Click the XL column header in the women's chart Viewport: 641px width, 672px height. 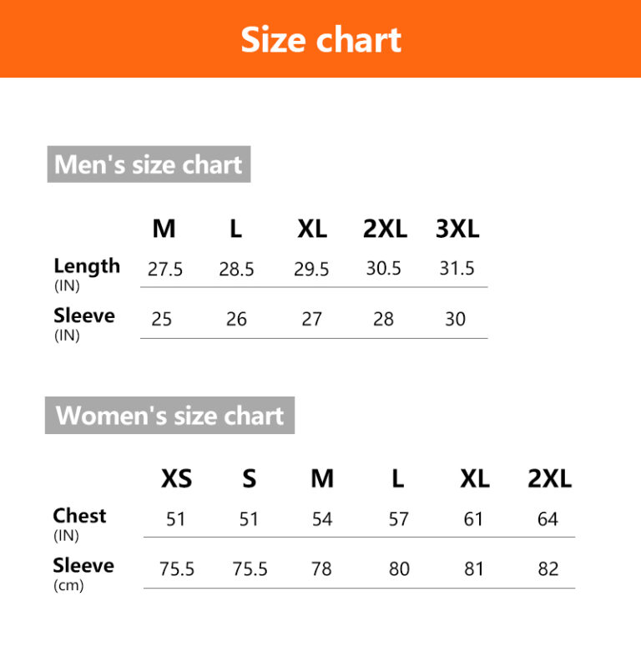475,479
